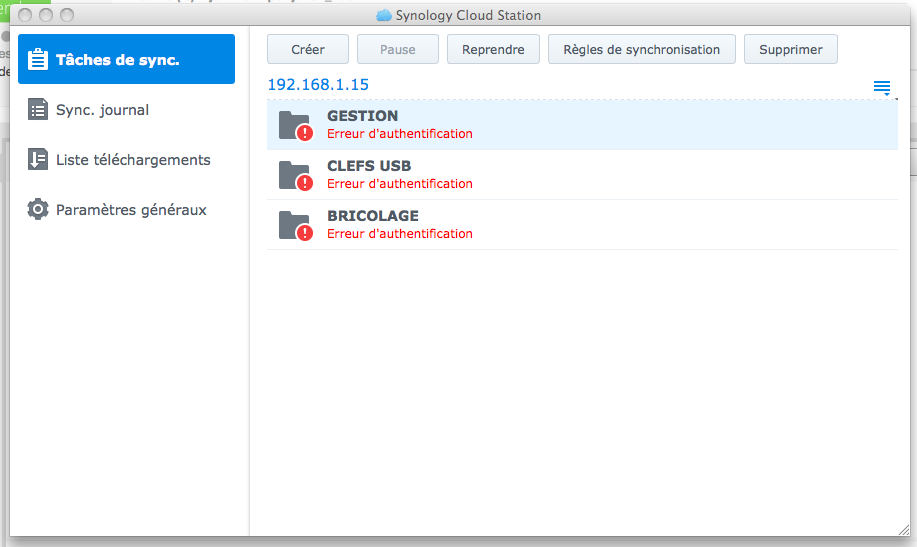This screenshot has height=547, width=917.
Task: Click the CLEFS USB folder error icon
Action: click(x=296, y=175)
